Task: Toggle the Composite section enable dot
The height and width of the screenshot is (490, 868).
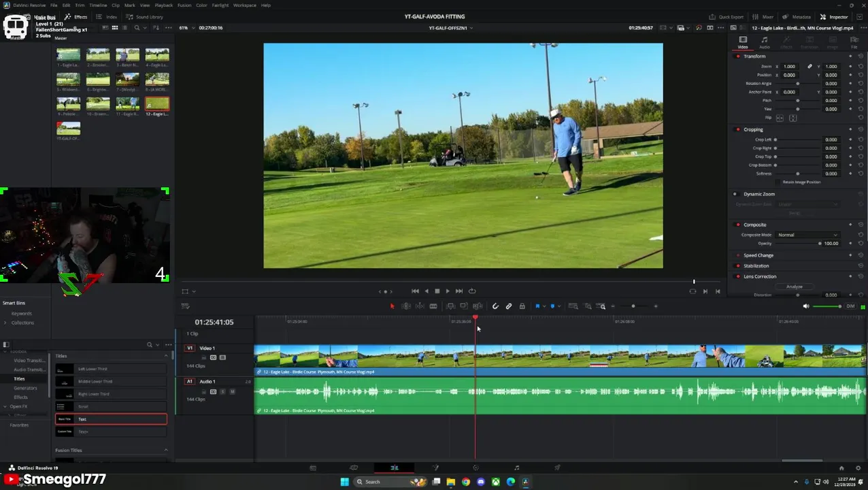Action: click(738, 225)
